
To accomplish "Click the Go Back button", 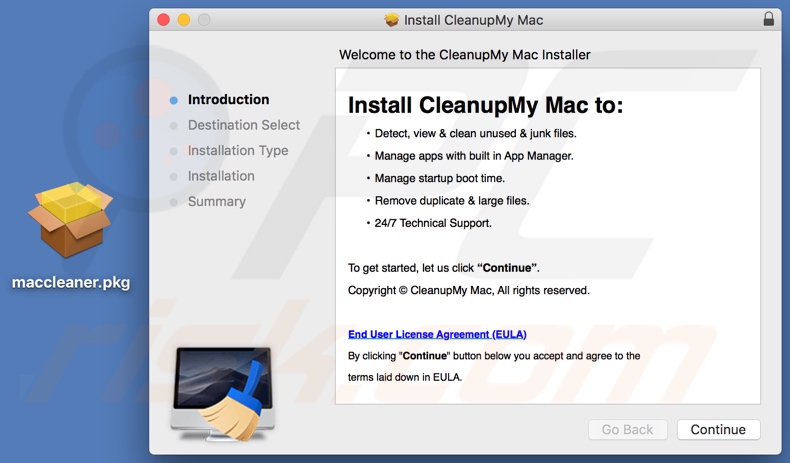I will click(x=627, y=429).
